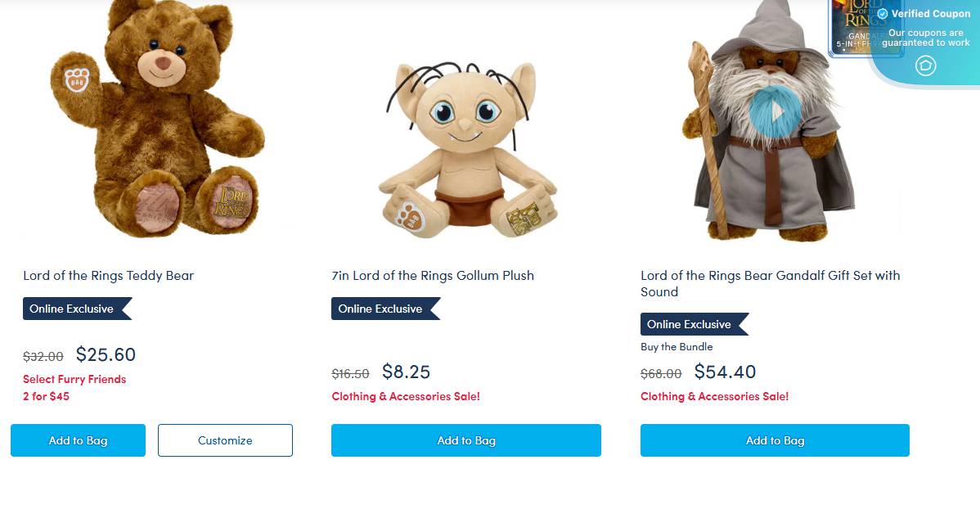Customize the Lord of the Rings Teddy Bear
This screenshot has height=505, width=980.
[x=225, y=440]
